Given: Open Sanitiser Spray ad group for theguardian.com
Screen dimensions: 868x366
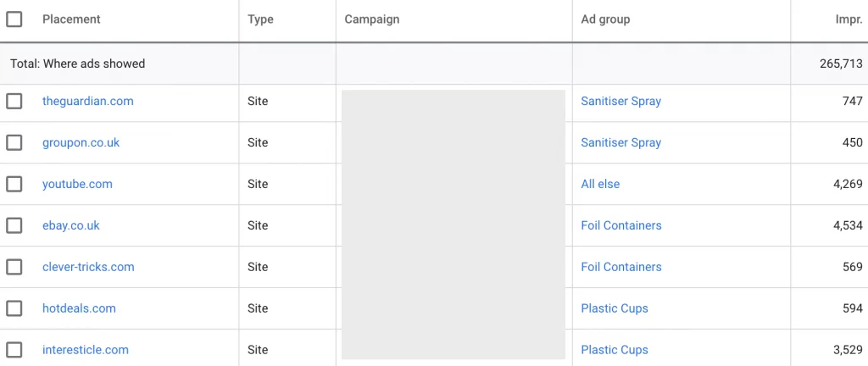Looking at the screenshot, I should pos(620,101).
